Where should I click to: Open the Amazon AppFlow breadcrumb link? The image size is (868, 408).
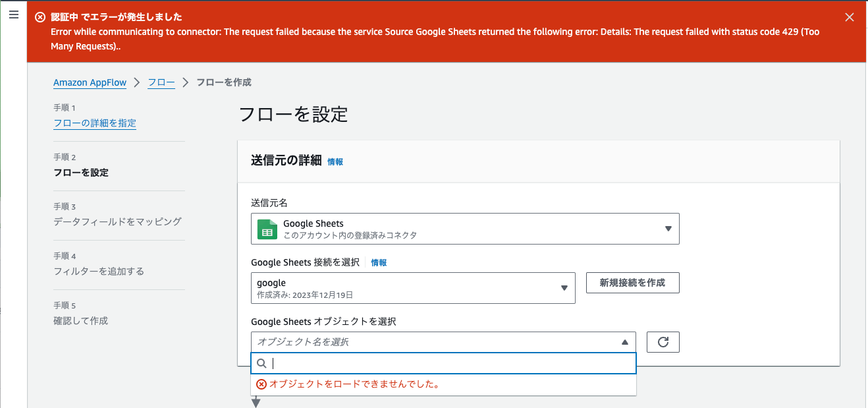point(90,82)
